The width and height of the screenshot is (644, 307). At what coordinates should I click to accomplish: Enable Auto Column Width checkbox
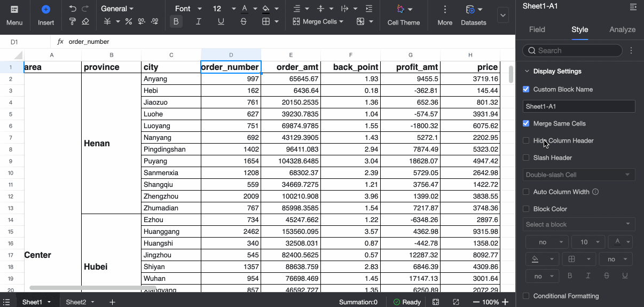pos(526,192)
